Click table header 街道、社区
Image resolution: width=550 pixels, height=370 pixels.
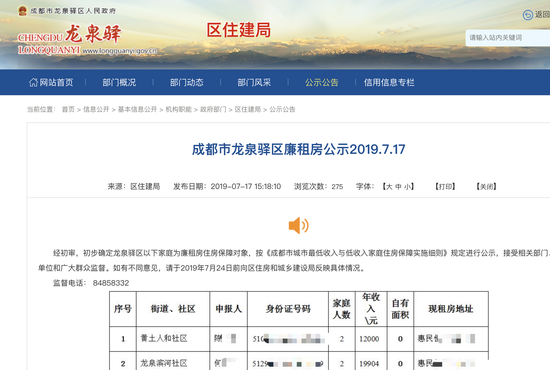click(x=173, y=309)
